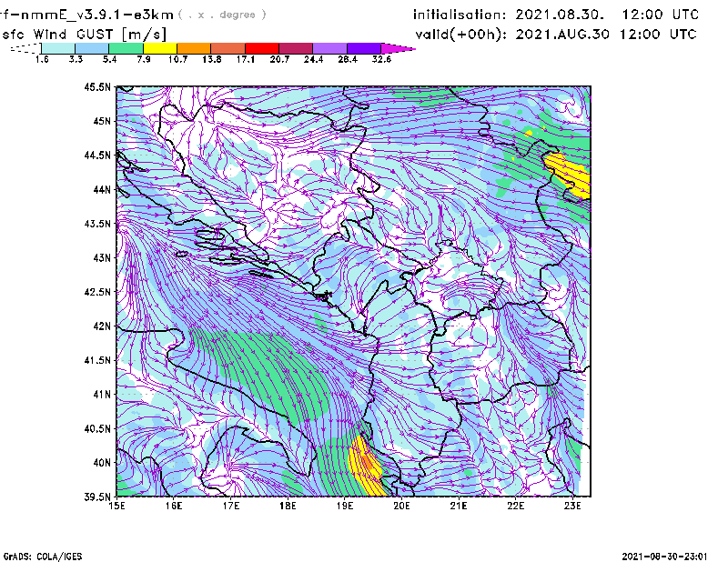
Task: Click the light blue 3.3–5.4 legend swatch
Action: coord(92,48)
